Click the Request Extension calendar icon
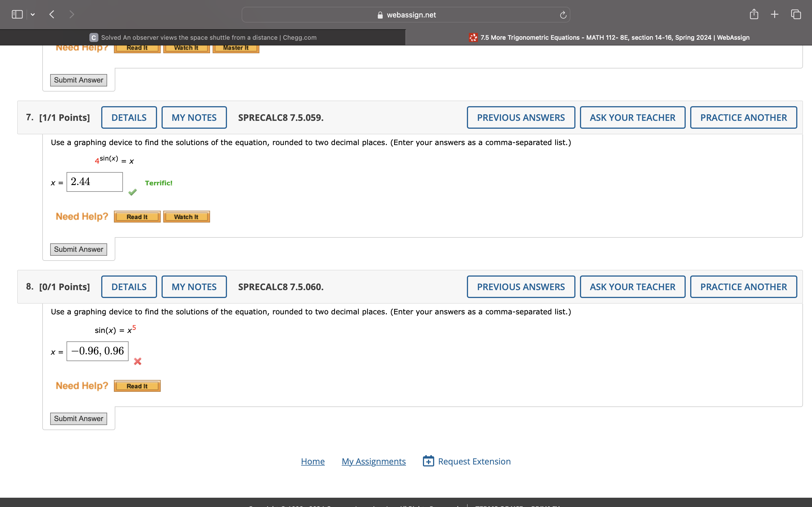The height and width of the screenshot is (507, 812). [x=428, y=461]
